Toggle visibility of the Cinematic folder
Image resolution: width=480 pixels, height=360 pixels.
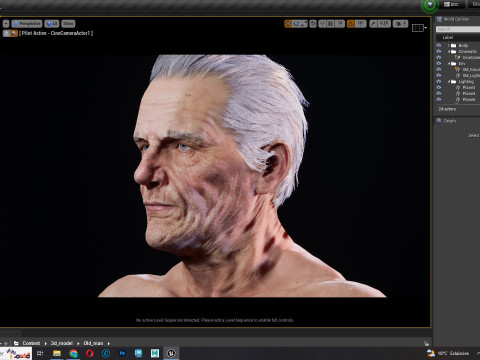pos(439,51)
